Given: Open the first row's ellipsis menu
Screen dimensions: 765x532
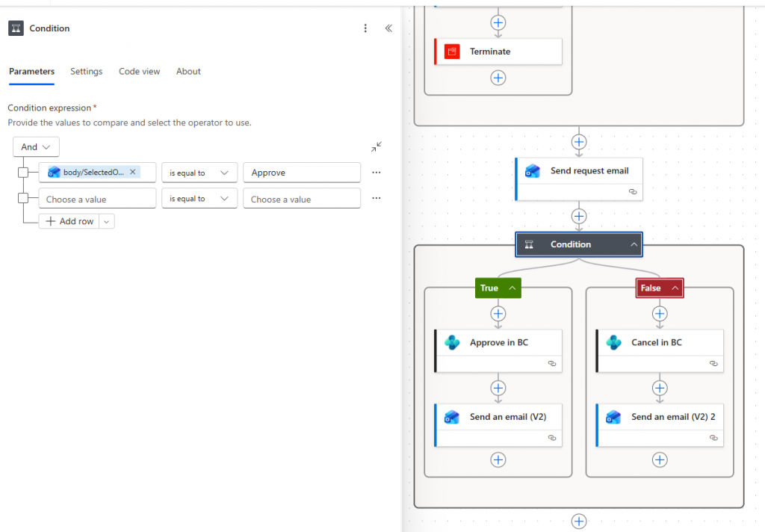Looking at the screenshot, I should [x=376, y=173].
